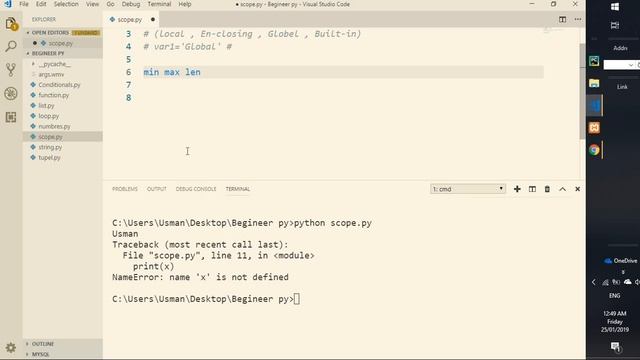
Task: Expand the MYSQL section
Action: (x=62, y=354)
